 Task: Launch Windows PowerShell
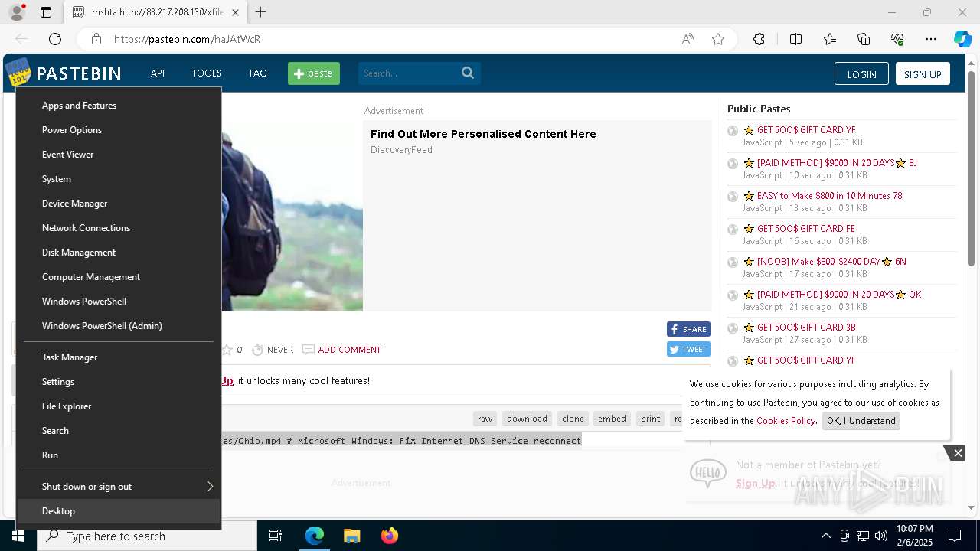pyautogui.click(x=119, y=302)
